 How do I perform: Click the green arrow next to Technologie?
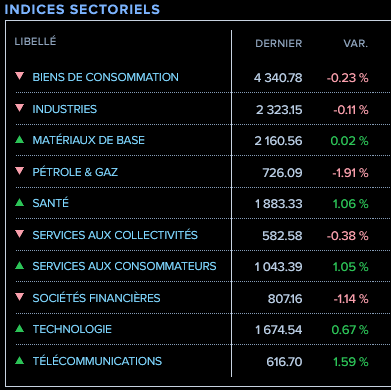[x=20, y=329]
